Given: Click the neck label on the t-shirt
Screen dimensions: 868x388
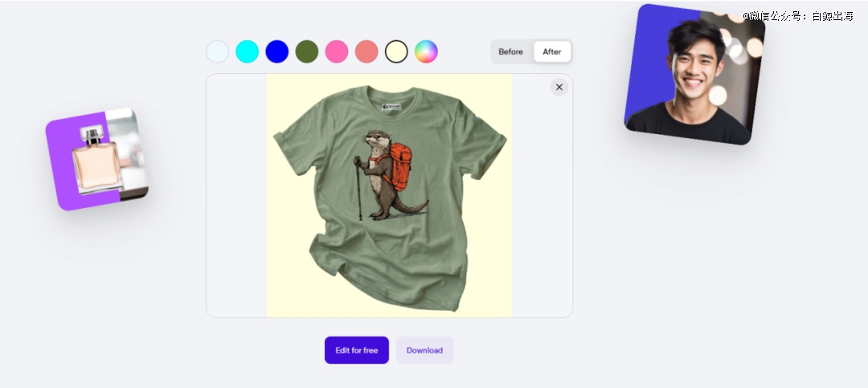Looking at the screenshot, I should (391, 106).
